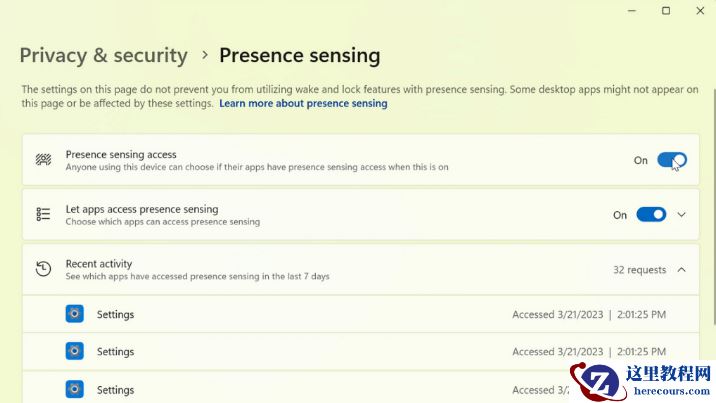Select the first Settings activity row

[358, 314]
